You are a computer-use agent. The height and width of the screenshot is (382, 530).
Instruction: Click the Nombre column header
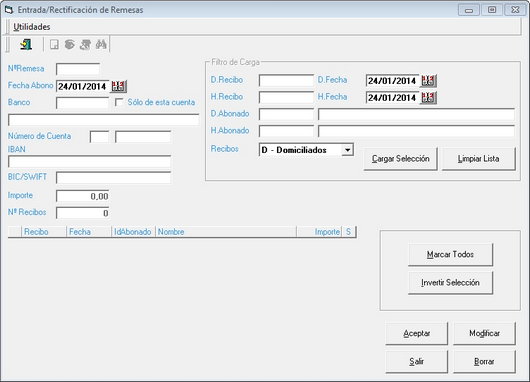(226, 232)
